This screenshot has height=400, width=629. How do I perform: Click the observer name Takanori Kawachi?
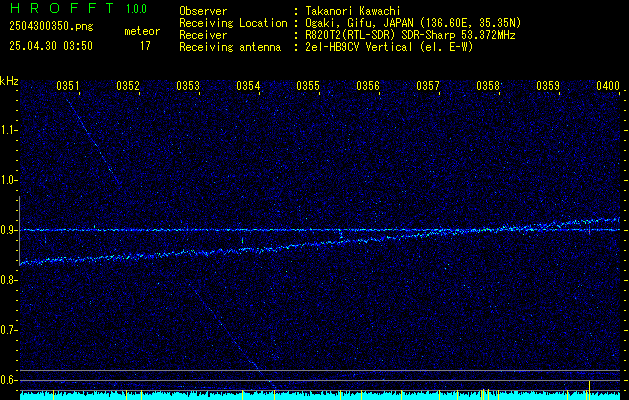click(x=353, y=11)
